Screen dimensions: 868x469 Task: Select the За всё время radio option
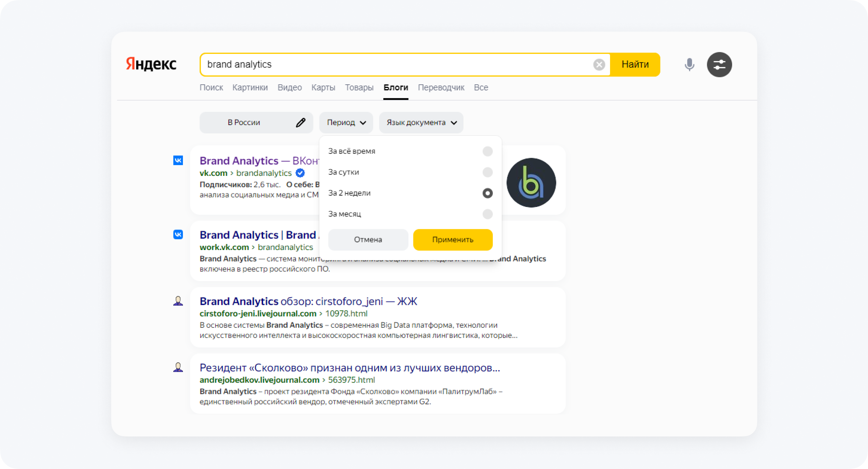tap(487, 151)
